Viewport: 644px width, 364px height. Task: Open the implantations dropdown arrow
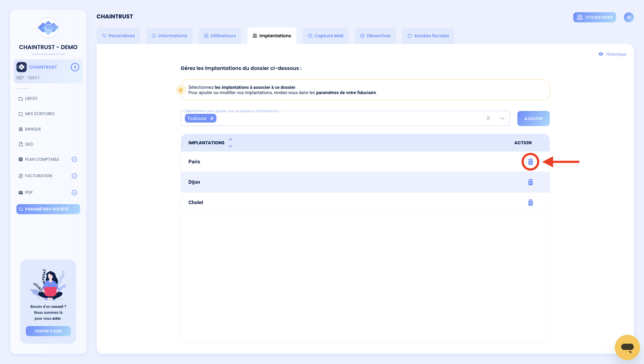click(502, 118)
